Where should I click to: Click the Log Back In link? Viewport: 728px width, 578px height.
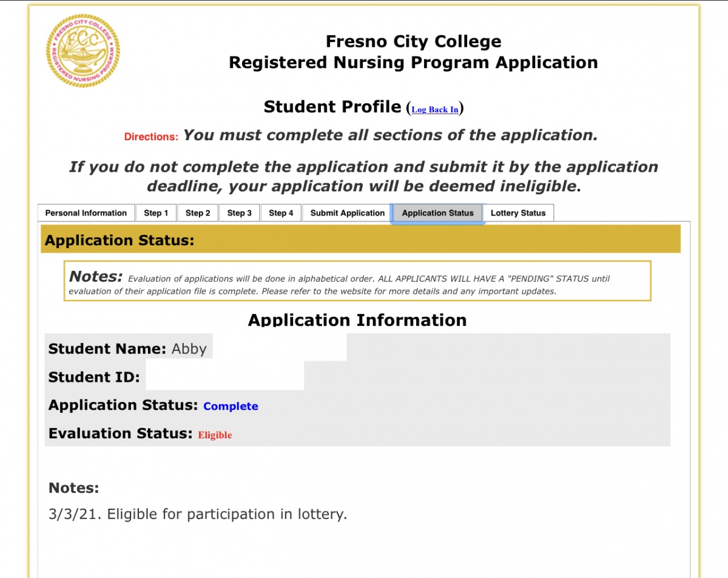435,109
